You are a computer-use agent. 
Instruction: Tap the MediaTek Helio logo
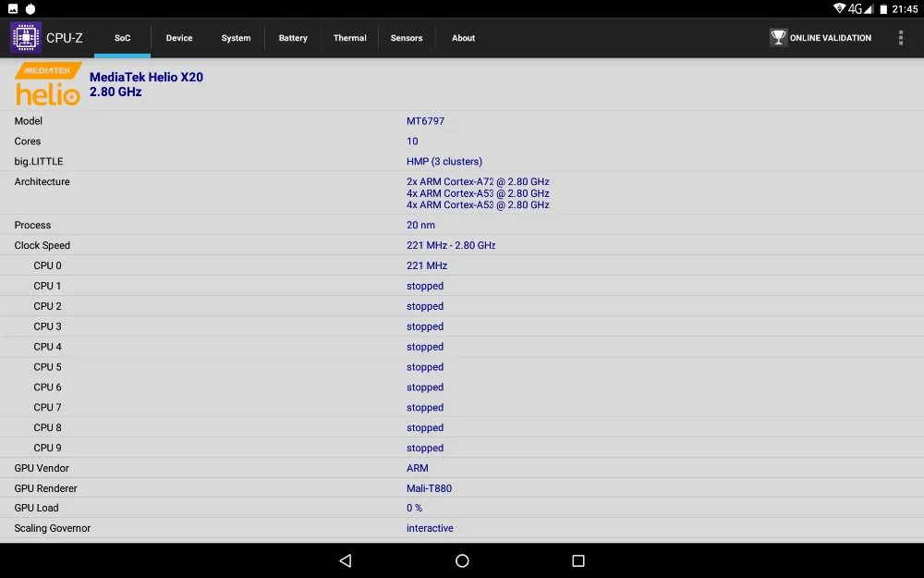(48, 84)
